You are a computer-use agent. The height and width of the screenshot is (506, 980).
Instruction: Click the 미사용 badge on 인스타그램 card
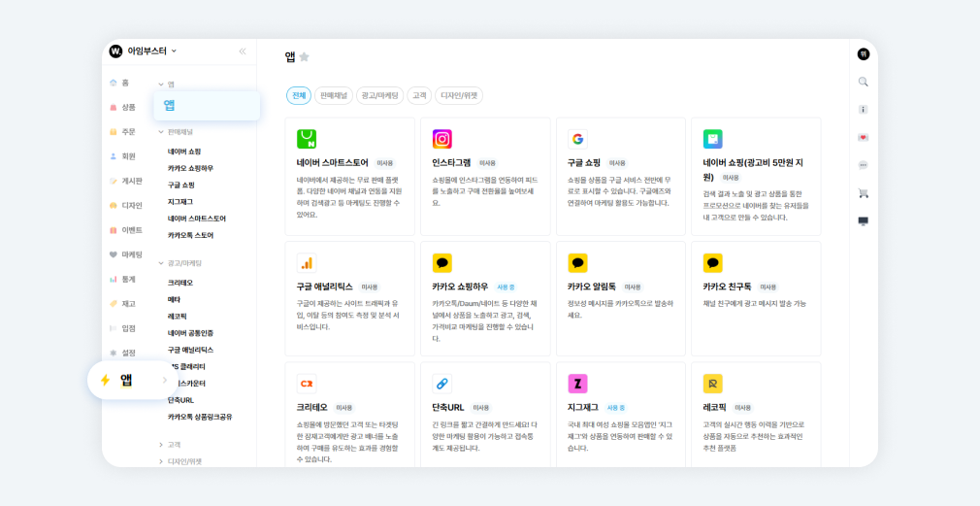tap(487, 163)
